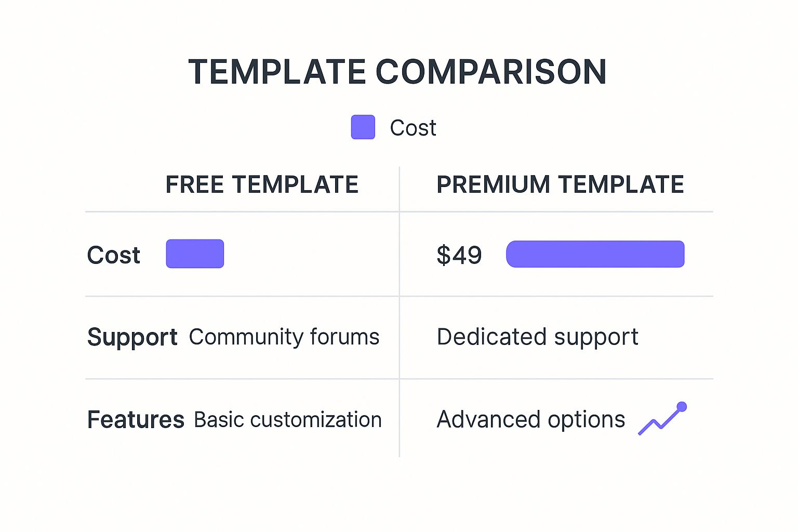Click the upward trend line icon
Image resolution: width=798 pixels, height=532 pixels.
point(658,422)
